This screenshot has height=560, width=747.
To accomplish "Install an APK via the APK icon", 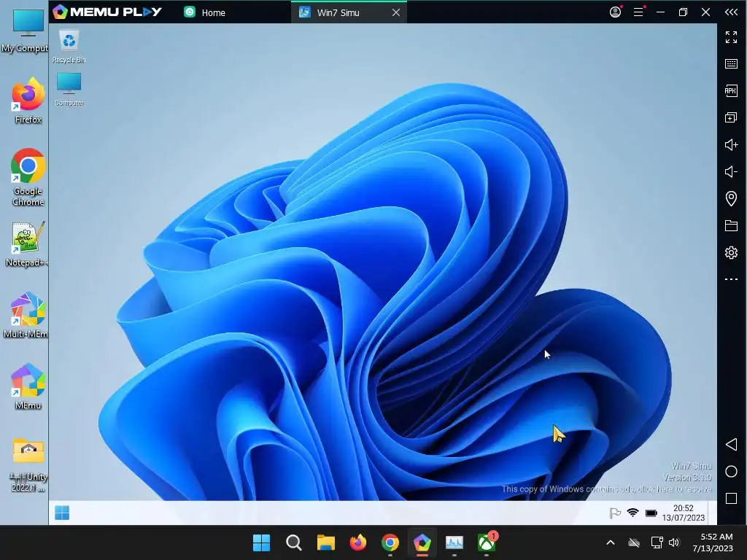I will coord(731,90).
